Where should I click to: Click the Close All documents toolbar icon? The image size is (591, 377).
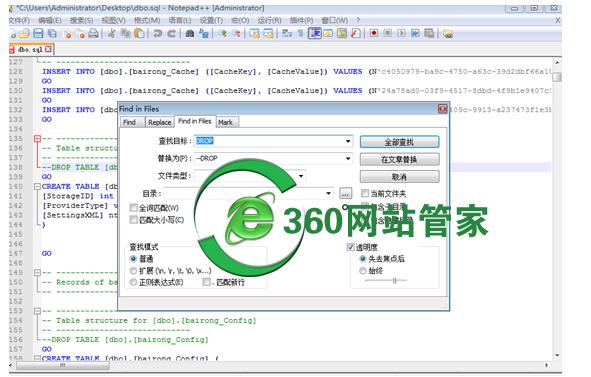81,34
